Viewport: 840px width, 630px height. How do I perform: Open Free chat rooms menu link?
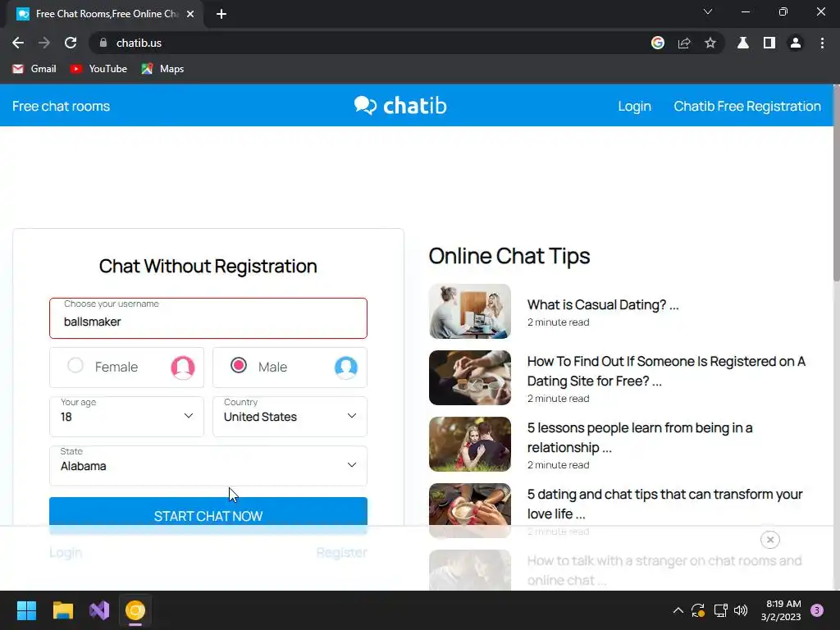point(61,106)
